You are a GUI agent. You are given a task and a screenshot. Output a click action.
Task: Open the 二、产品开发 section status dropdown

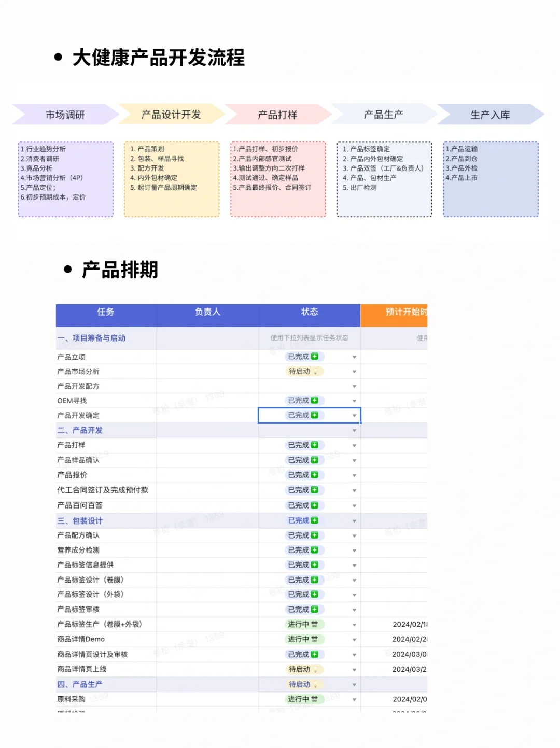click(354, 430)
